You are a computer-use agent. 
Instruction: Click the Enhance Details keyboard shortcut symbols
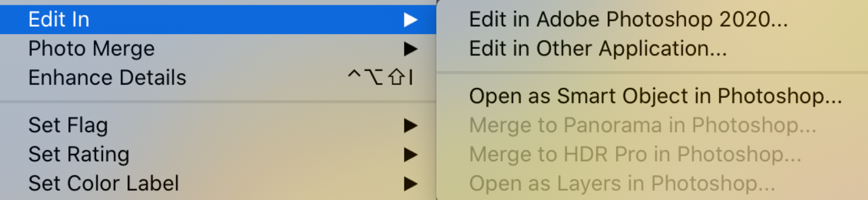(x=380, y=77)
